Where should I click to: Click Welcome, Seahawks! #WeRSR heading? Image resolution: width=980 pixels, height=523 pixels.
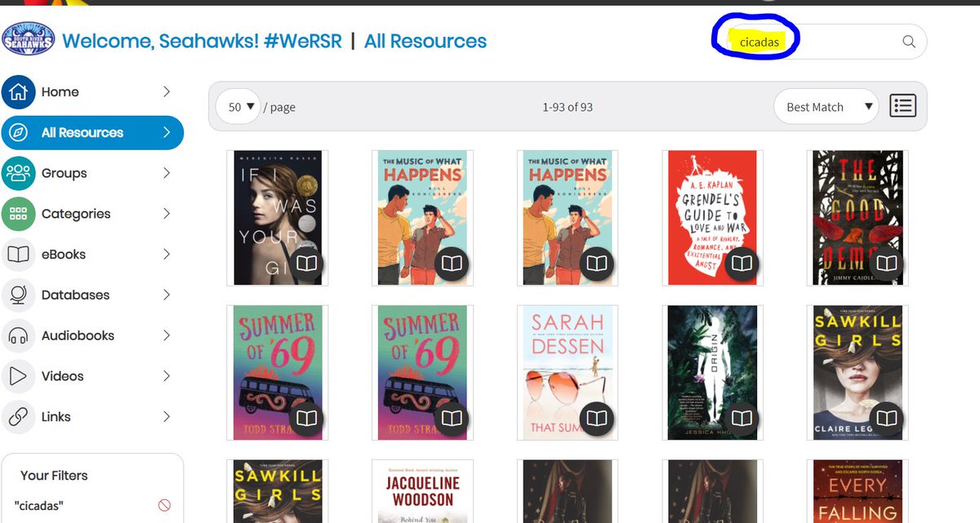click(203, 41)
